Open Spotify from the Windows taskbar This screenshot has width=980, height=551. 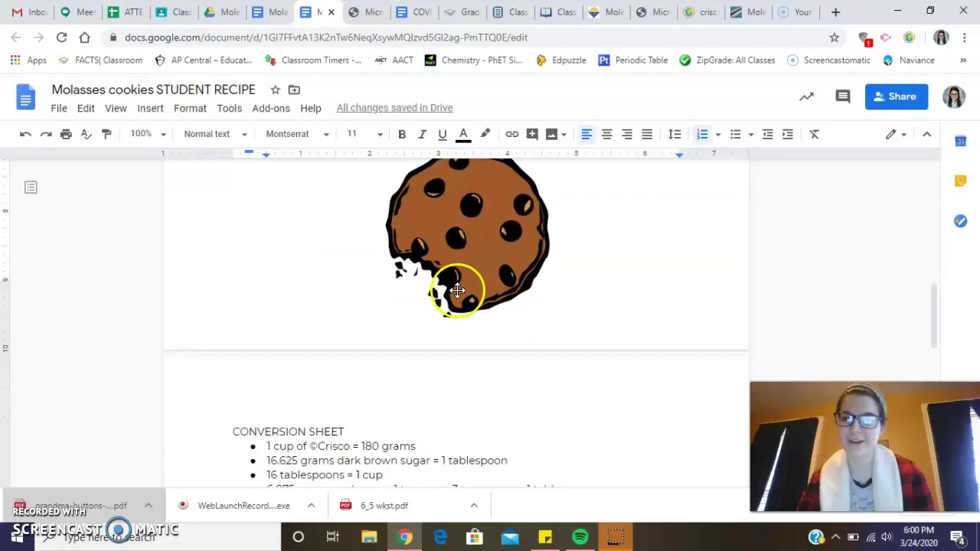[580, 537]
